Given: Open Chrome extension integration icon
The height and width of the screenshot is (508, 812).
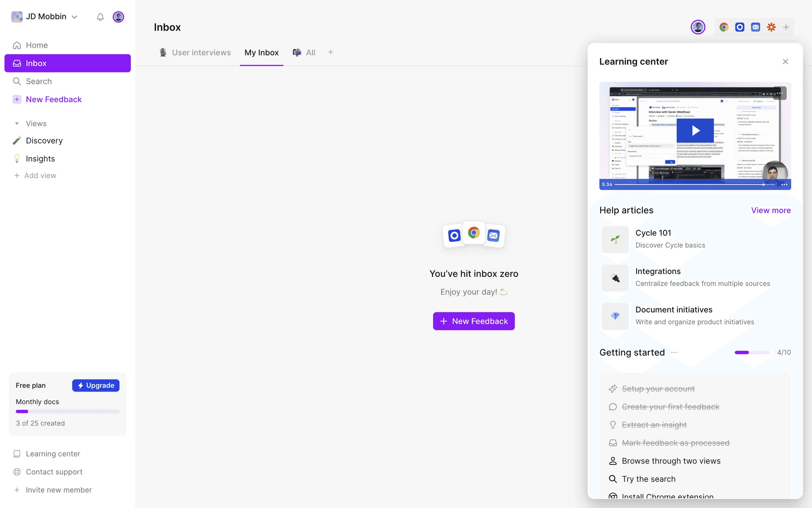Looking at the screenshot, I should pos(724,27).
